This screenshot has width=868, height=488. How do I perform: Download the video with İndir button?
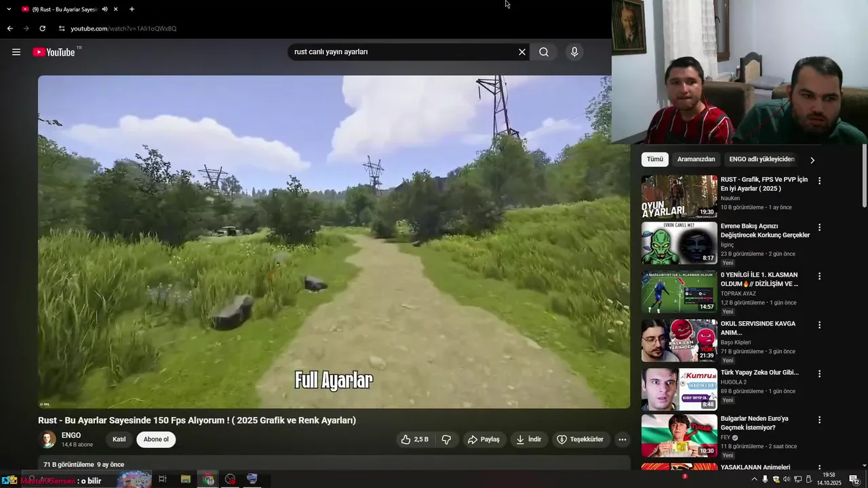pyautogui.click(x=529, y=439)
